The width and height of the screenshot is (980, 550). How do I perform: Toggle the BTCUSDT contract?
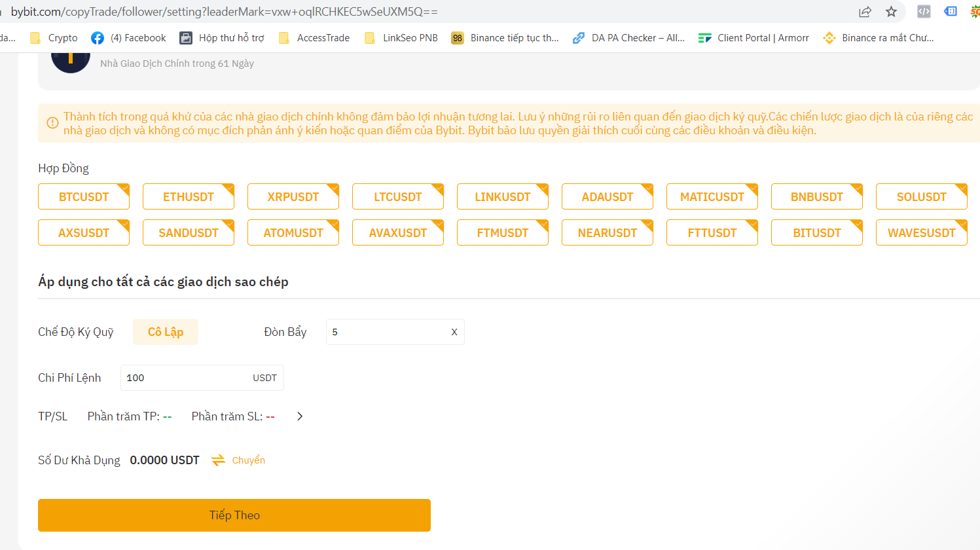point(84,196)
